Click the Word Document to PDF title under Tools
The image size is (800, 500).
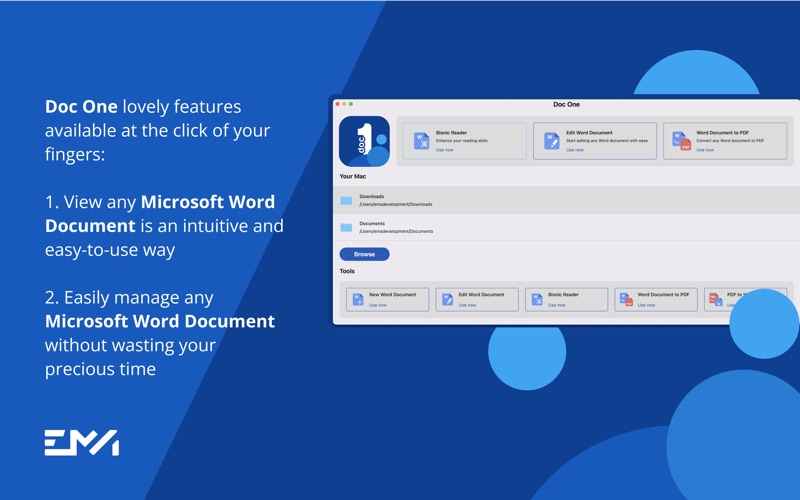tap(663, 295)
